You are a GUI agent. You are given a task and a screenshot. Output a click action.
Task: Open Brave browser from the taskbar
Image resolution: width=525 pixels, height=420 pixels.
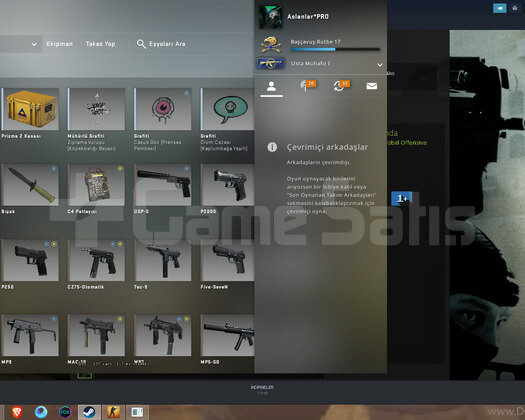[17, 412]
